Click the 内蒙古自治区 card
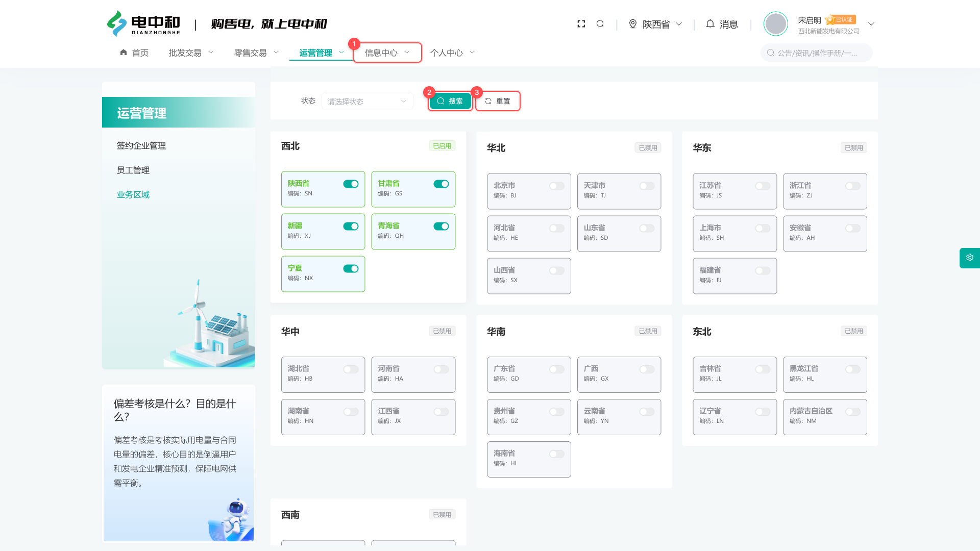Image resolution: width=980 pixels, height=551 pixels. tap(825, 417)
